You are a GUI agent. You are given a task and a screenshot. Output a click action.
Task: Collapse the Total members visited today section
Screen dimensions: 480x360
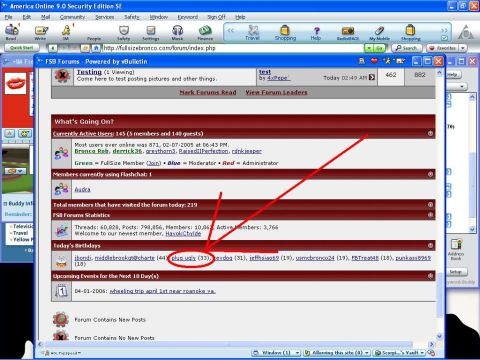(430, 205)
